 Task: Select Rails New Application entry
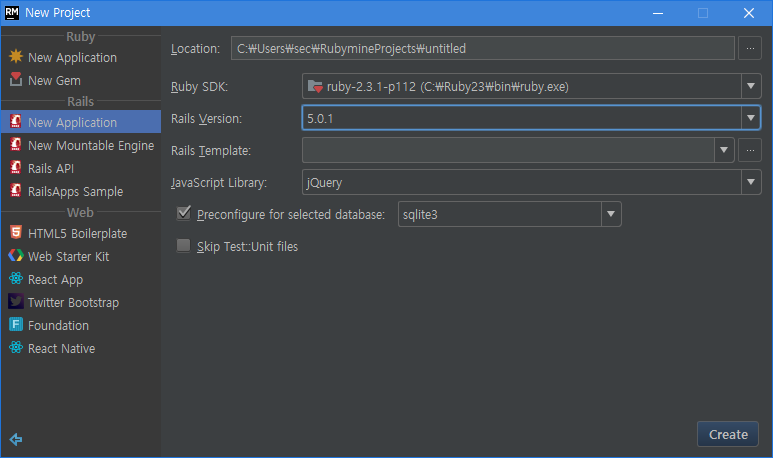81,122
